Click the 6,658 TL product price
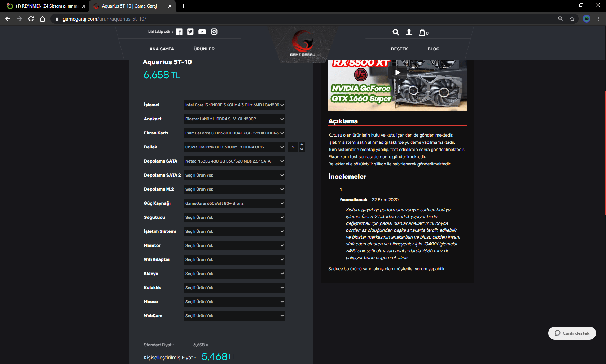This screenshot has height=364, width=606. [x=162, y=75]
